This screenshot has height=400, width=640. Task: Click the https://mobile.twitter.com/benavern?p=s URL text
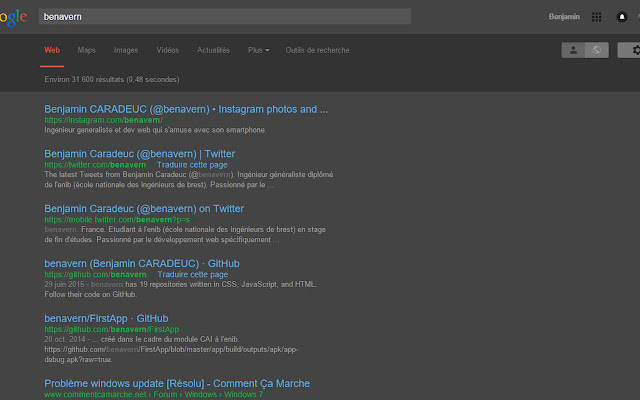pyautogui.click(x=117, y=220)
